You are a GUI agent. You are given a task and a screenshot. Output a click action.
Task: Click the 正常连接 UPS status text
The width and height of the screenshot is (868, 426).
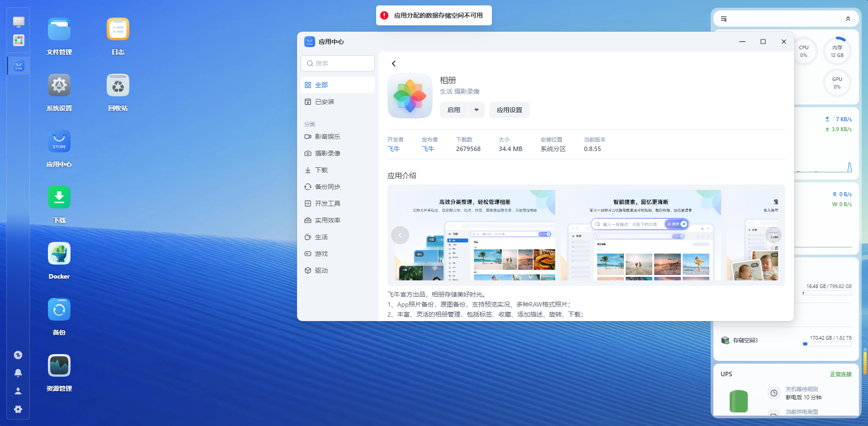click(x=841, y=374)
